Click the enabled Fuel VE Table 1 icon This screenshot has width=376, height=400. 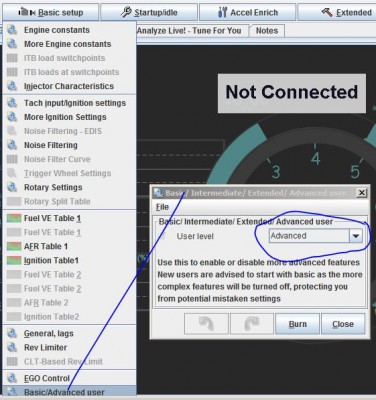14,218
